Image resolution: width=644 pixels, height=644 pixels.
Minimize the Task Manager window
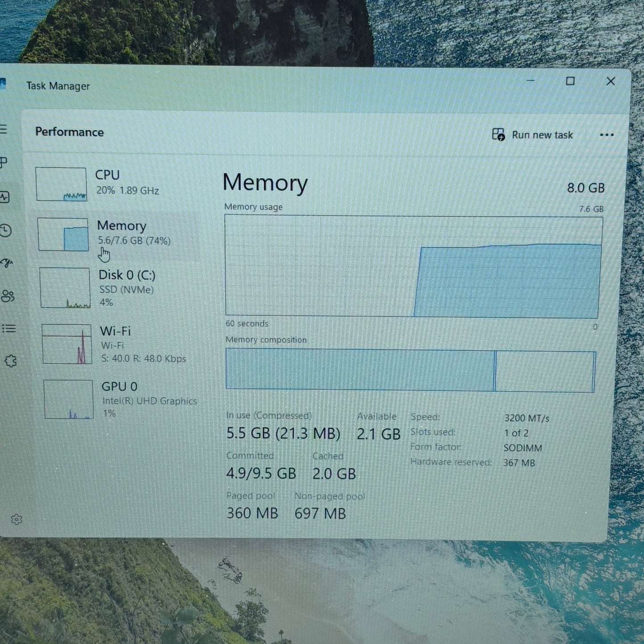coord(530,81)
